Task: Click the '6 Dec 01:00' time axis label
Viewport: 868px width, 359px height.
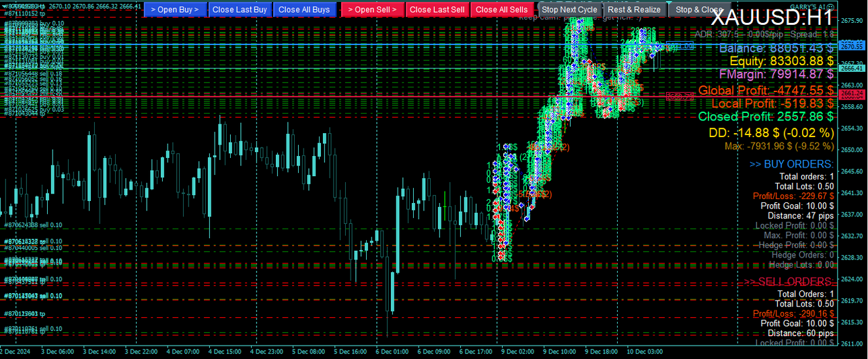Action: (392, 352)
